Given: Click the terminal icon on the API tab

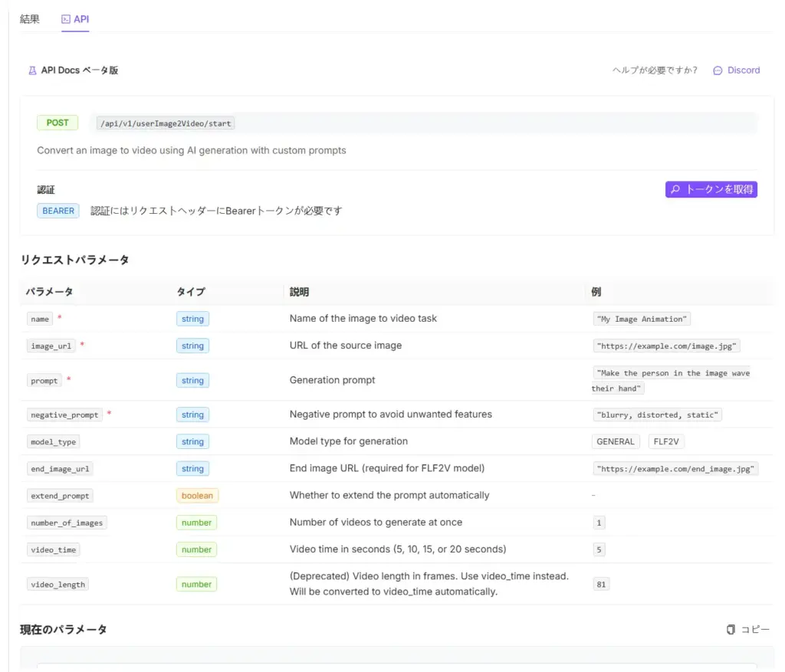Looking at the screenshot, I should pos(66,19).
